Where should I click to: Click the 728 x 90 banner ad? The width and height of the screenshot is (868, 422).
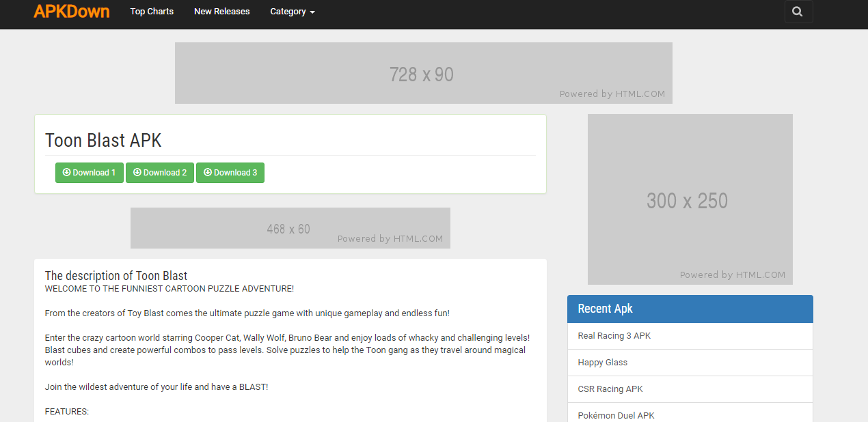pos(423,73)
